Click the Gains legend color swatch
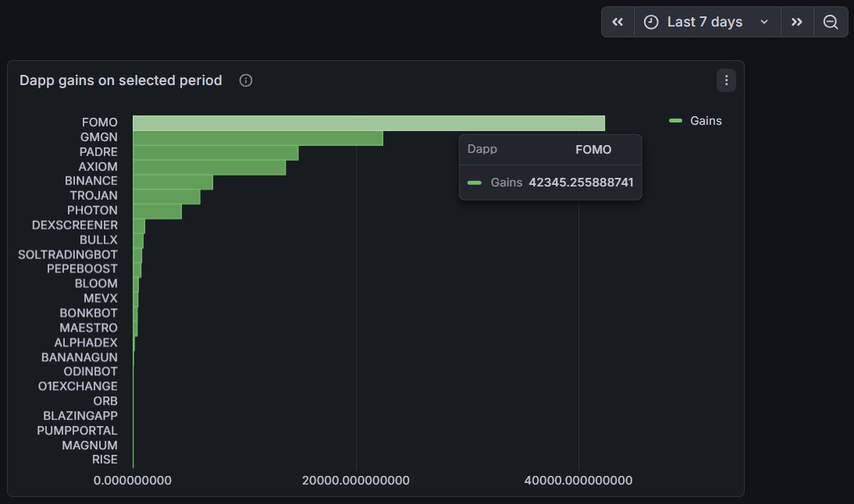The width and height of the screenshot is (854, 504). point(675,121)
